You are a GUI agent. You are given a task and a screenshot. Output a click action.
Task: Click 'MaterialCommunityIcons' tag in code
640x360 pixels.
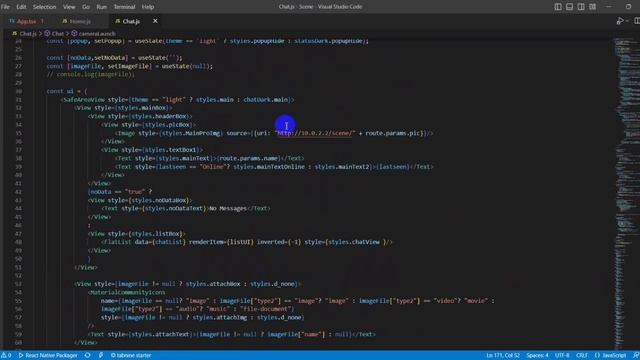[x=128, y=292]
